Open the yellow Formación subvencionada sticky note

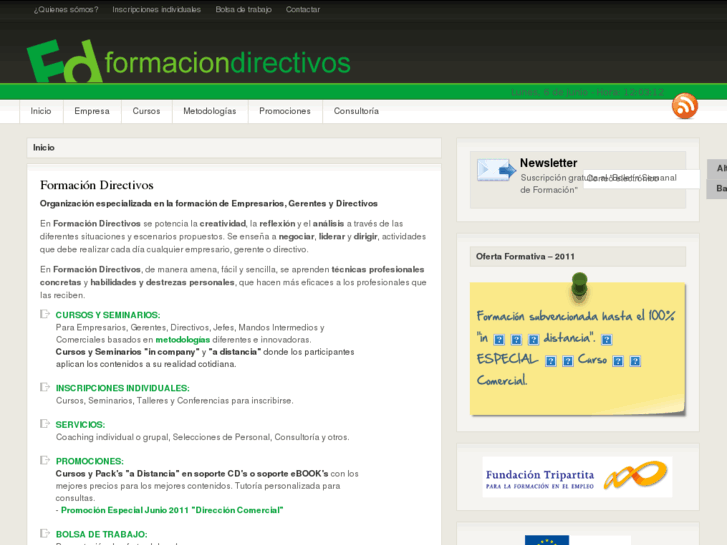(x=578, y=349)
